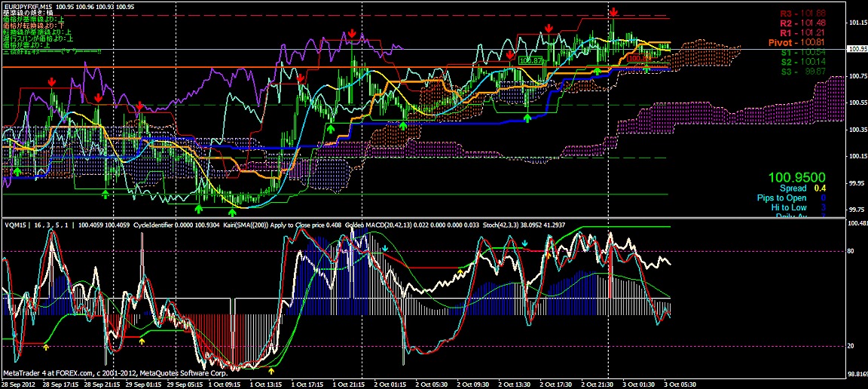Click the rightmost cyan down arrow in the oscillator pane
Viewport: 868px width, 389px height.
(x=525, y=244)
